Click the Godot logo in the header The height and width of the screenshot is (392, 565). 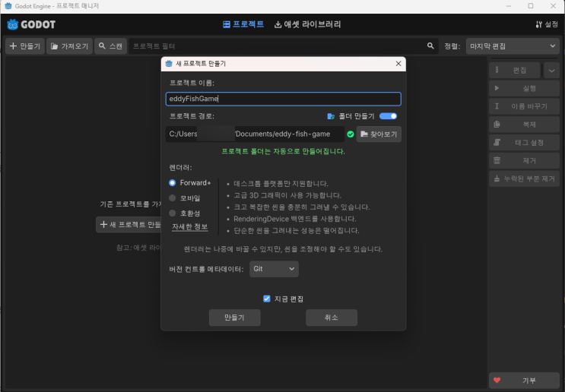[x=31, y=24]
